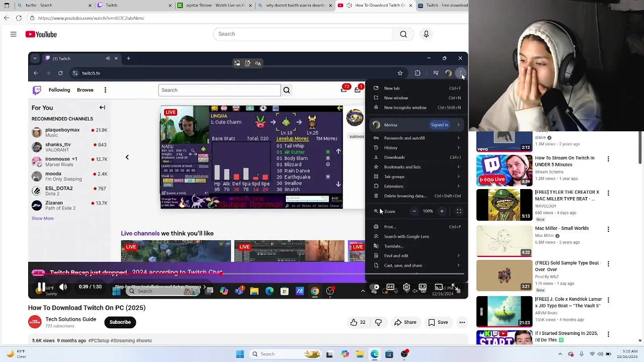Like the video with thumbs up
This screenshot has width=644, height=362.
click(x=358, y=322)
